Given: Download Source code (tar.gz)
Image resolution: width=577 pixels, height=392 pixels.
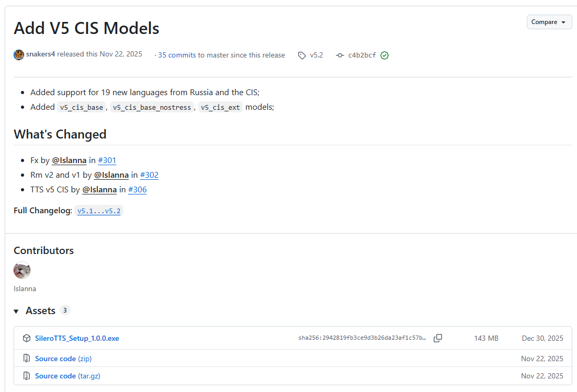Looking at the screenshot, I should (x=67, y=376).
